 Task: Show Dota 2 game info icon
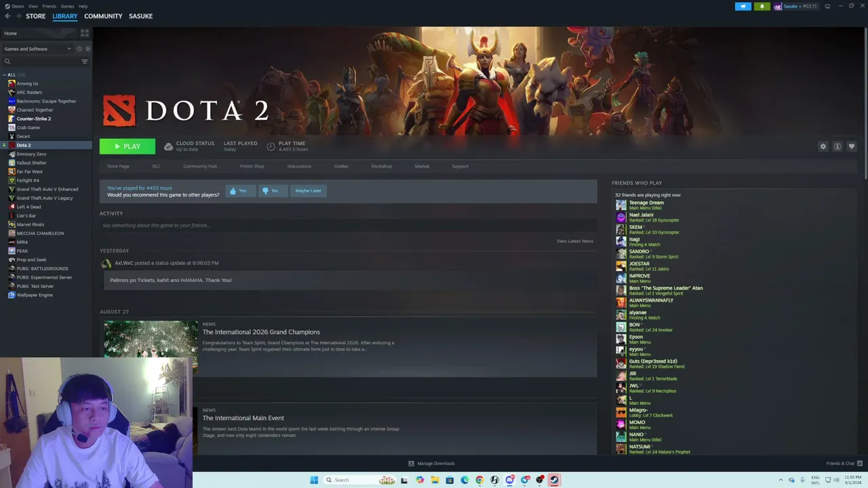click(x=837, y=146)
